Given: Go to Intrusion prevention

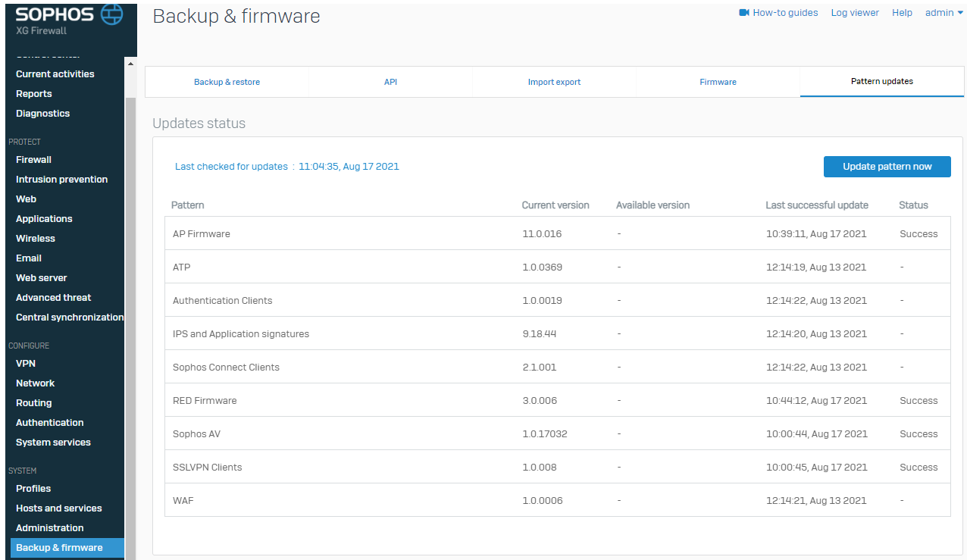Looking at the screenshot, I should point(61,180).
